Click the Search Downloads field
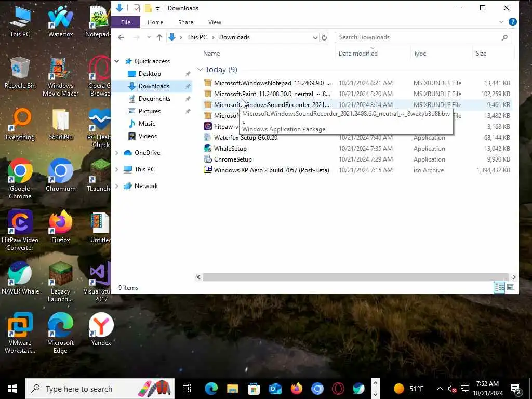 tap(423, 37)
